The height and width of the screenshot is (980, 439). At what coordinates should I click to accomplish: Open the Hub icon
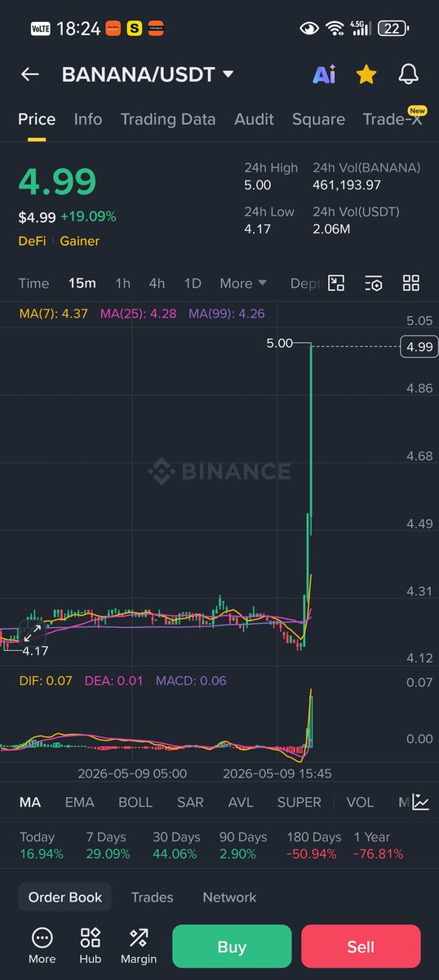(x=91, y=947)
